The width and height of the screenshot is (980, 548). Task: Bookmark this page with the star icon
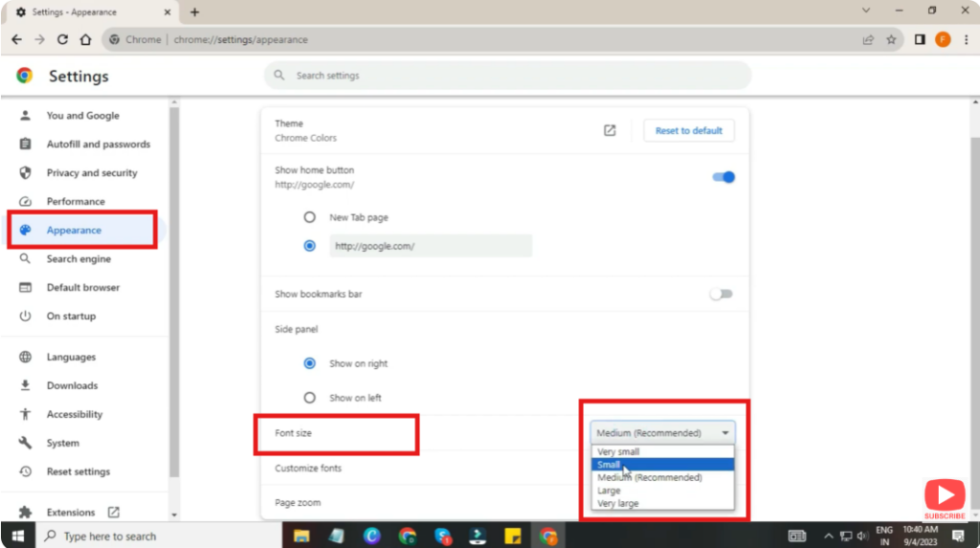click(891, 40)
